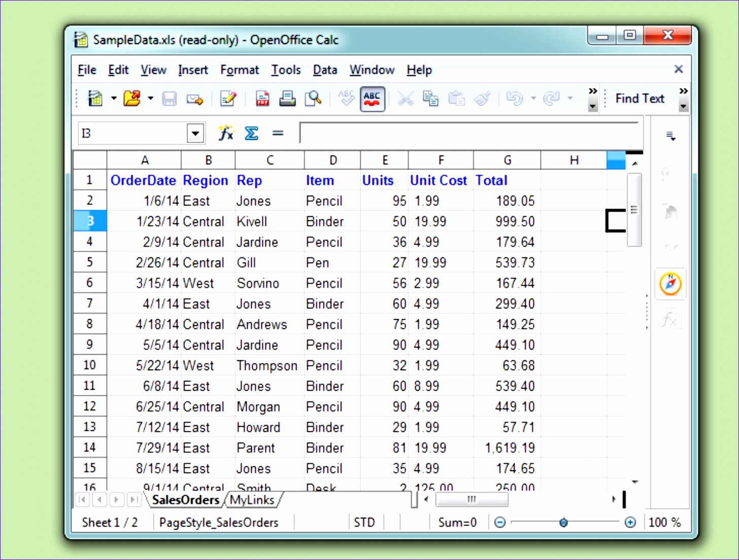Go to next sheet tab arrow
Viewport: 739px width, 560px height.
pyautogui.click(x=116, y=500)
